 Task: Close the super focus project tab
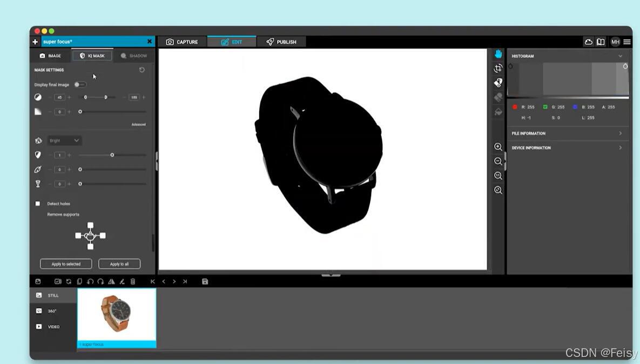coord(150,41)
